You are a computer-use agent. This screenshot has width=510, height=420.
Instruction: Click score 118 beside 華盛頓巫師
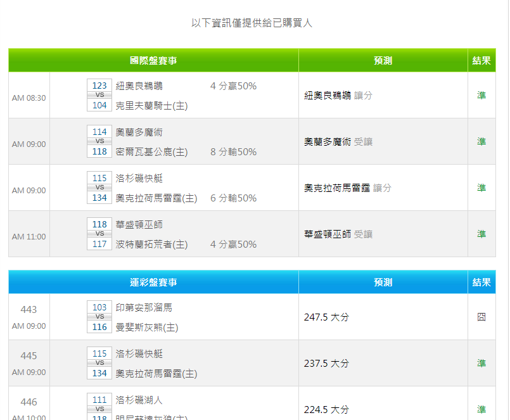coord(99,224)
